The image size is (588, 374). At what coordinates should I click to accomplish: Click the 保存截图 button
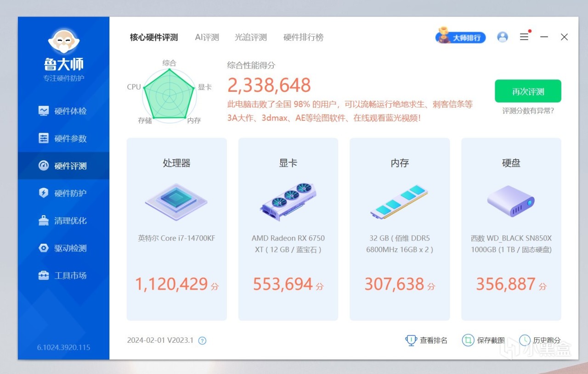pyautogui.click(x=483, y=340)
